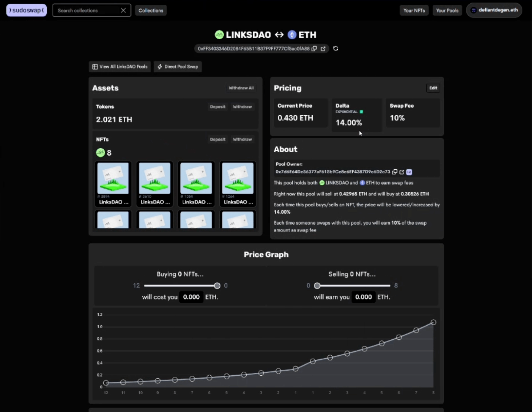Click the grid icon on View All LinksDAO Pools
Screen dimensions: 532x412
(95, 67)
